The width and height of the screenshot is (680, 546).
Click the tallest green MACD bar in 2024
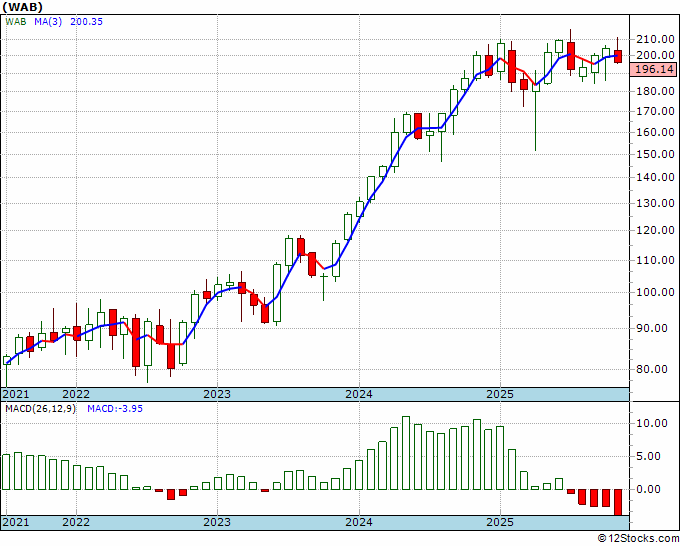pos(406,453)
